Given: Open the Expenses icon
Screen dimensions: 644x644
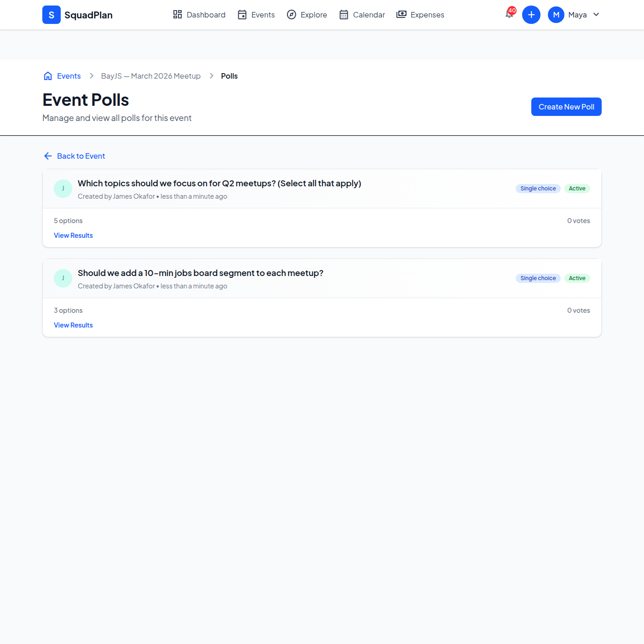Looking at the screenshot, I should pyautogui.click(x=401, y=14).
